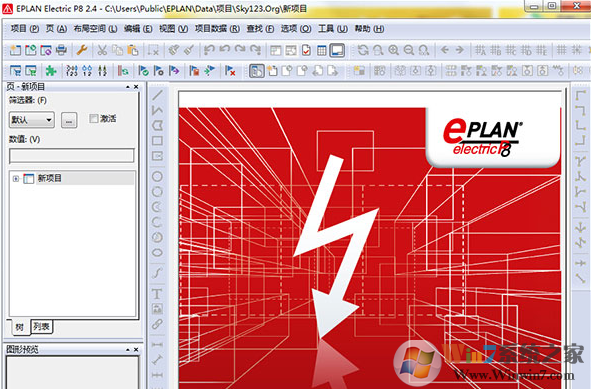Click the scissors cut icon

[x=102, y=50]
